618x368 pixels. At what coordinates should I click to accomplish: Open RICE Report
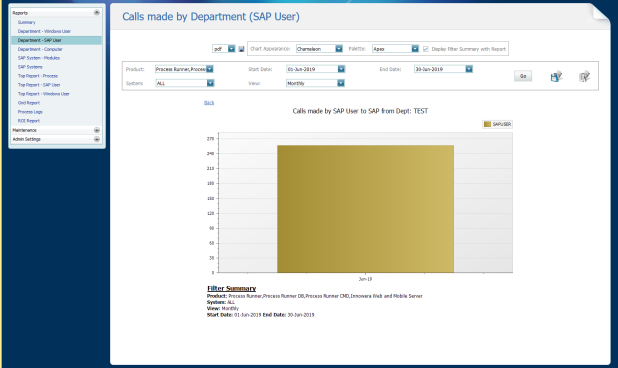pyautogui.click(x=29, y=121)
